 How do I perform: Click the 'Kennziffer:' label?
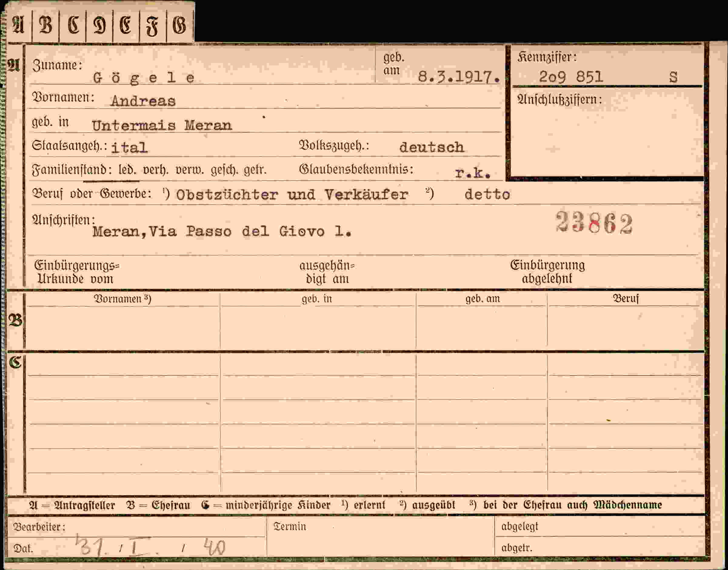click(x=547, y=57)
